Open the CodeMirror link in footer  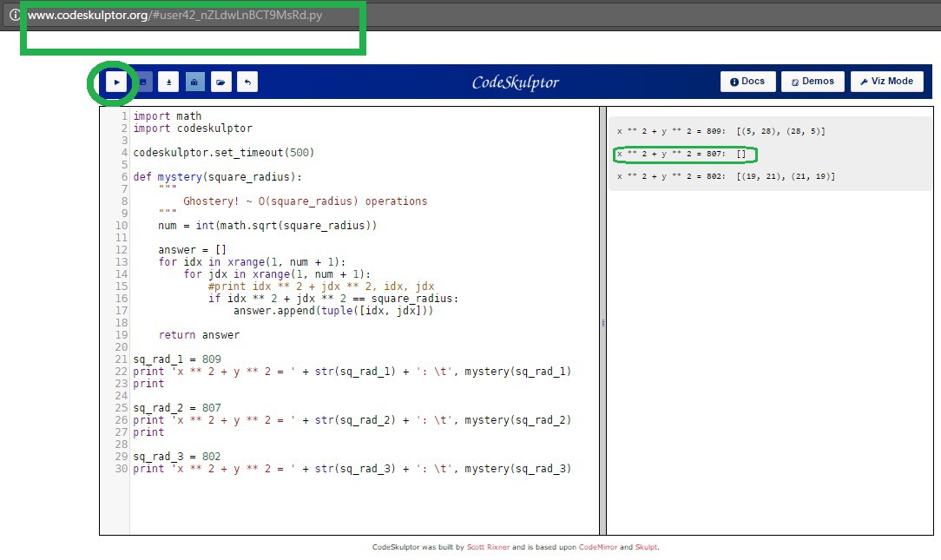click(x=598, y=548)
